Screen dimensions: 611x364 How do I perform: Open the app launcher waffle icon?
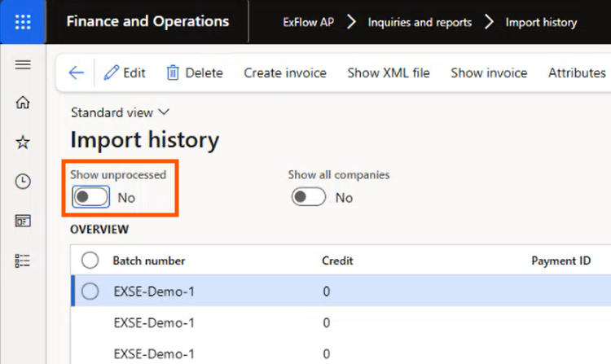pos(23,22)
